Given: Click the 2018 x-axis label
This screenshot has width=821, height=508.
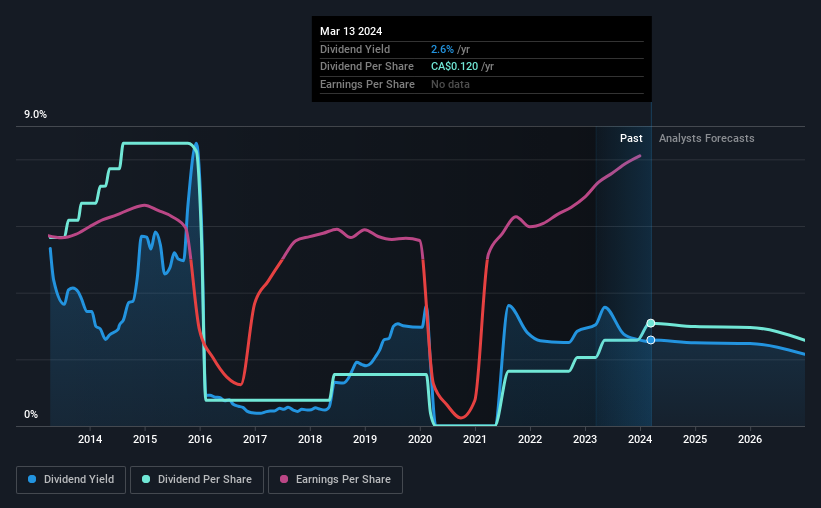Looking at the screenshot, I should (310, 439).
